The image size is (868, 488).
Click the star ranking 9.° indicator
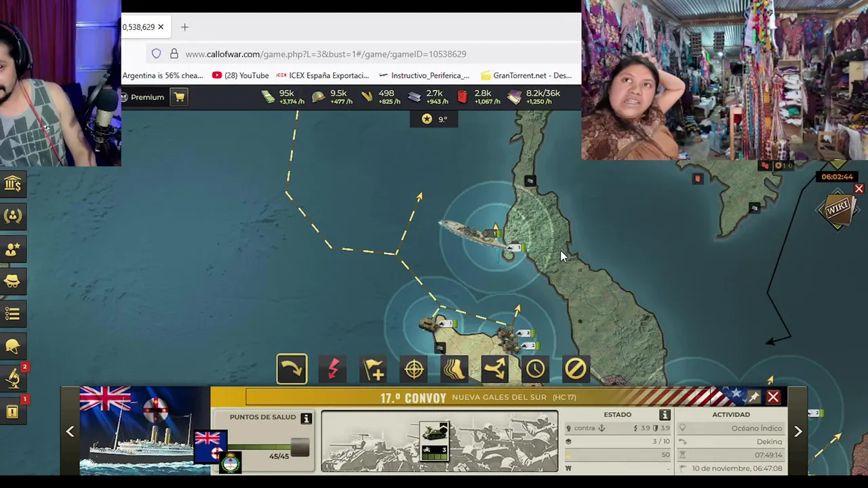434,119
